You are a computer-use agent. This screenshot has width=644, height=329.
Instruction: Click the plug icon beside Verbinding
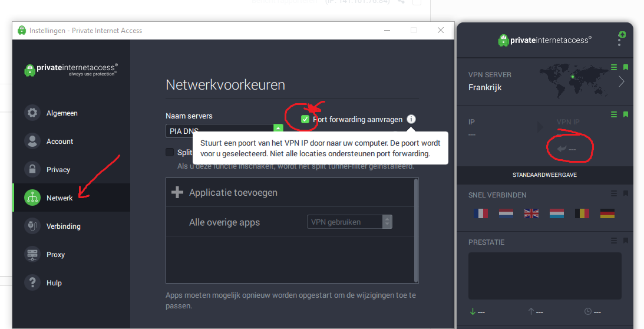tap(32, 226)
